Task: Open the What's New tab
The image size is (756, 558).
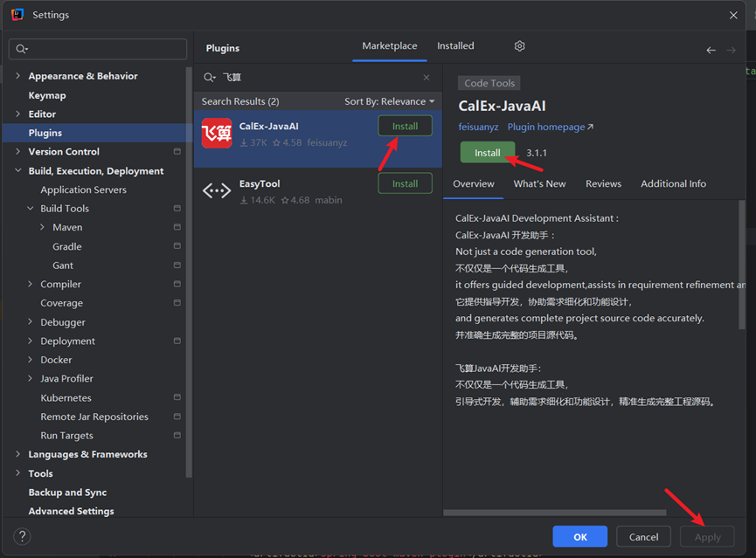Action: point(539,183)
